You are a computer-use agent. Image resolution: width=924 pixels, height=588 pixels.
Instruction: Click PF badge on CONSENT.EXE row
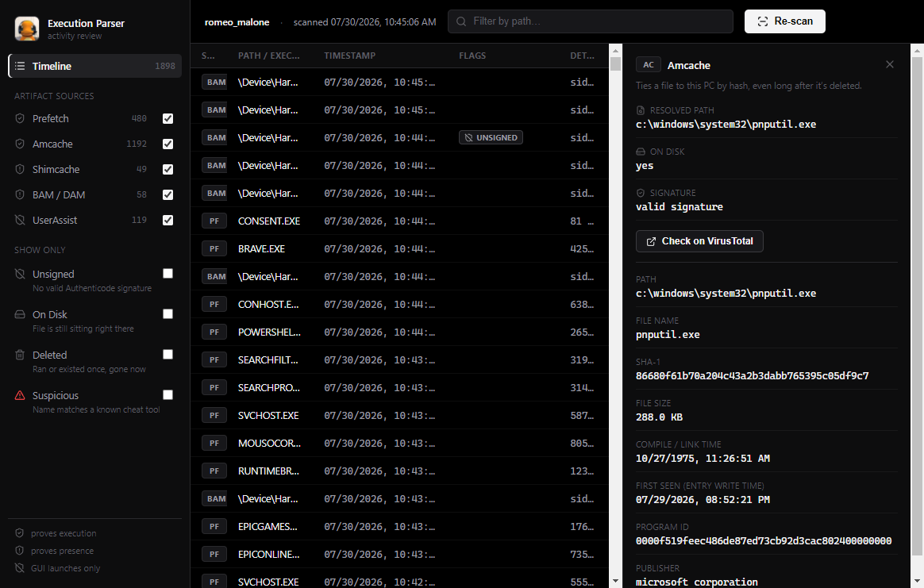click(x=214, y=221)
